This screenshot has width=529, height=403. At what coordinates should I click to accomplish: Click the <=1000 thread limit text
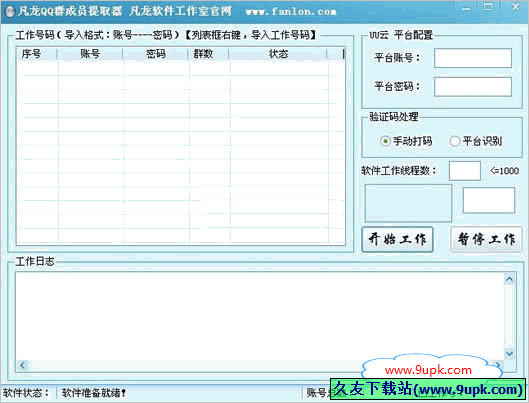pyautogui.click(x=504, y=171)
